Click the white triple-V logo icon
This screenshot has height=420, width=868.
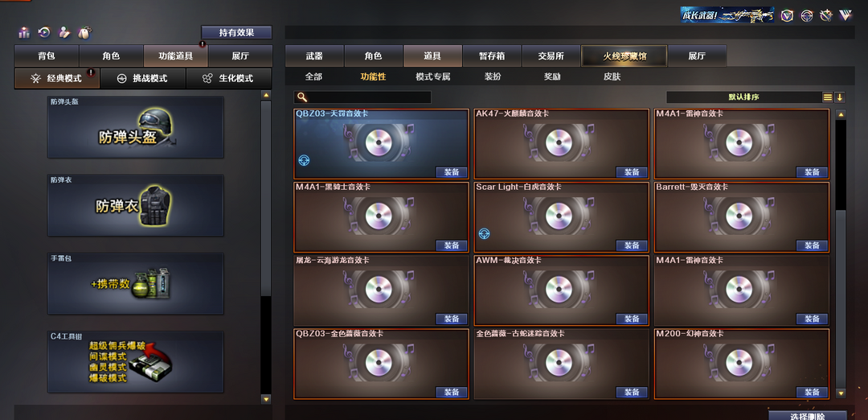click(x=845, y=15)
